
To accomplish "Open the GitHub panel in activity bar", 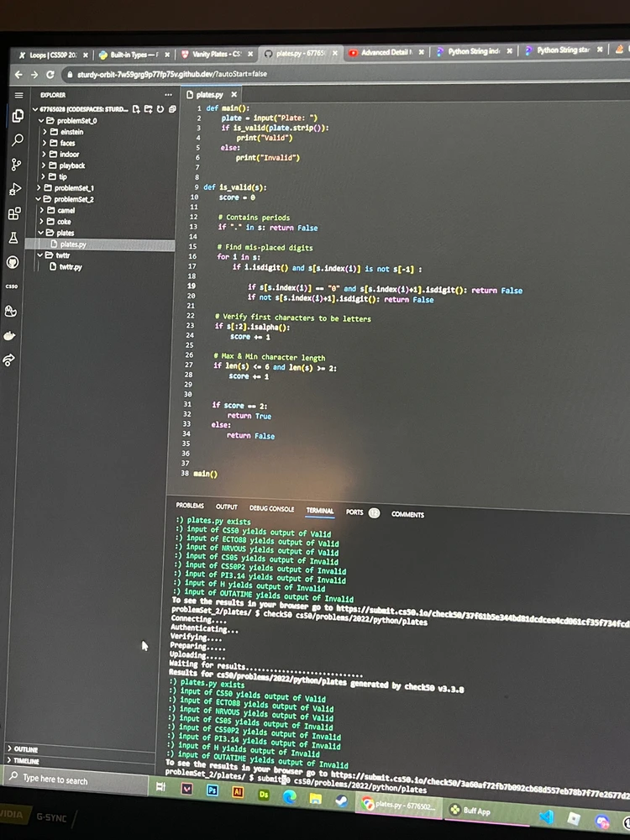I will [x=13, y=261].
